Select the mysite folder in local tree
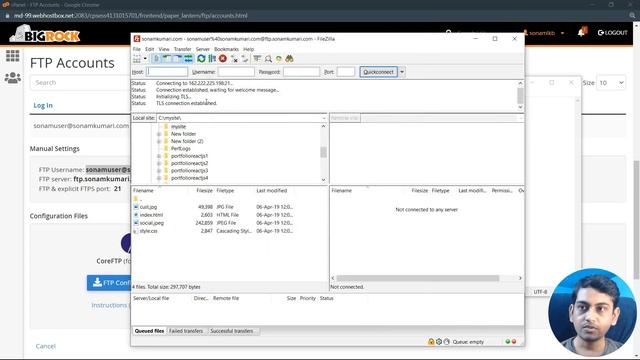Viewport: 640px width, 360px height. click(x=178, y=127)
